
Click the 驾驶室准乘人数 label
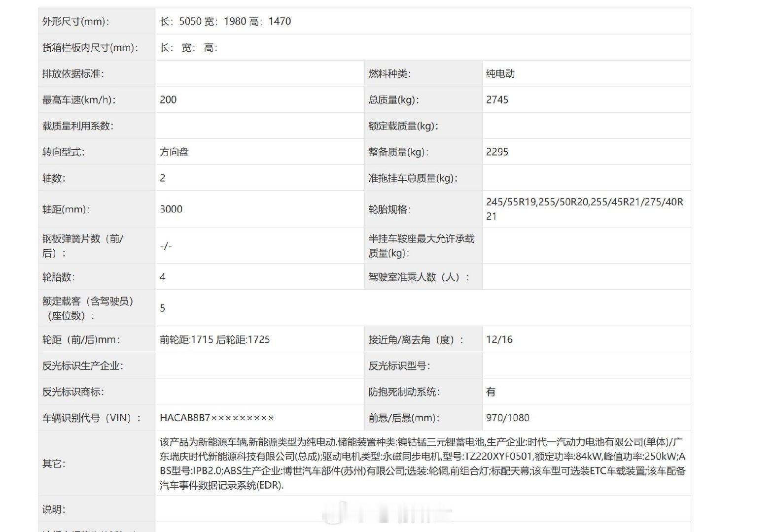click(x=419, y=277)
